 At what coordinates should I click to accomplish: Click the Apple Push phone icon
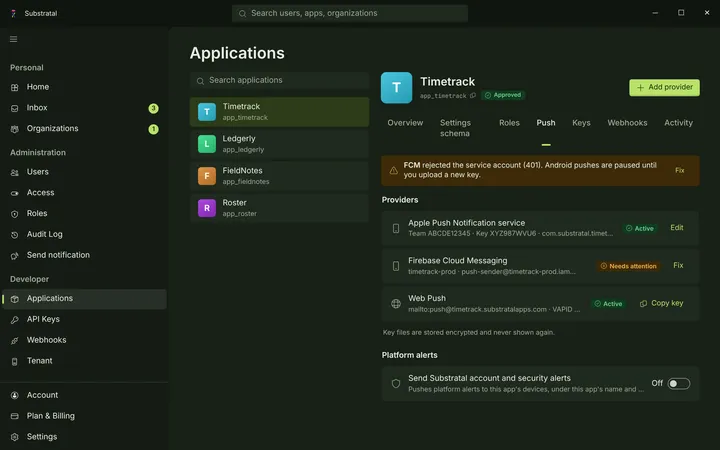point(395,228)
